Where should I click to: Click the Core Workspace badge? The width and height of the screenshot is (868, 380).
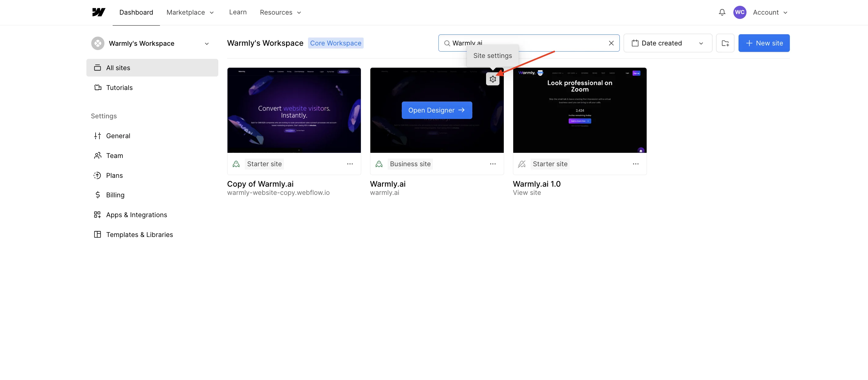(335, 43)
